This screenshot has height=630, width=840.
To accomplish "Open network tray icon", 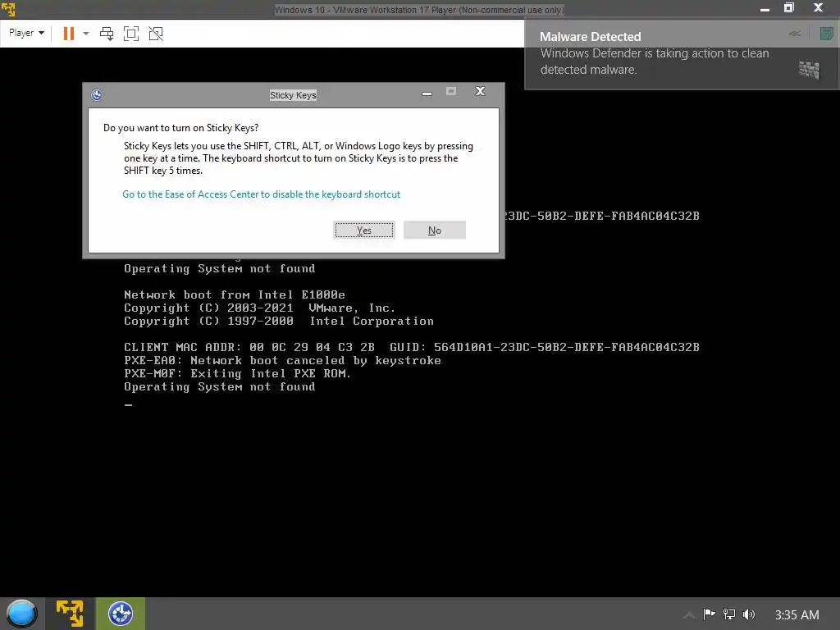I will (729, 614).
